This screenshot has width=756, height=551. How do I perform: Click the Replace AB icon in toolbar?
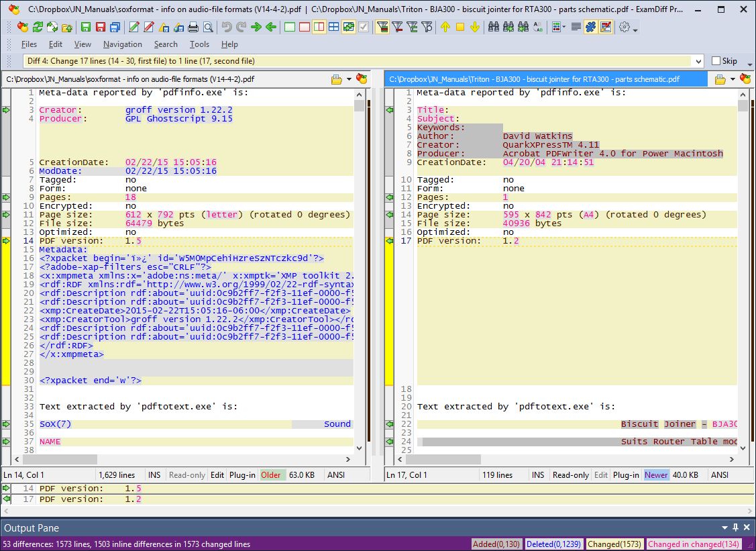click(538, 27)
